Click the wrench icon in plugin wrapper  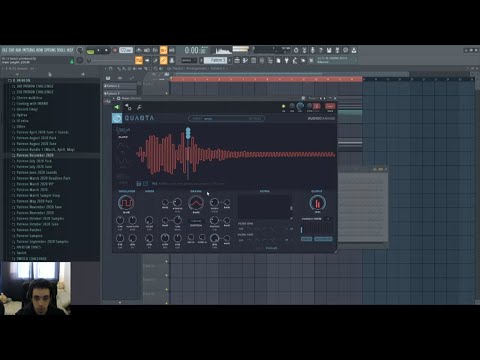tap(139, 107)
